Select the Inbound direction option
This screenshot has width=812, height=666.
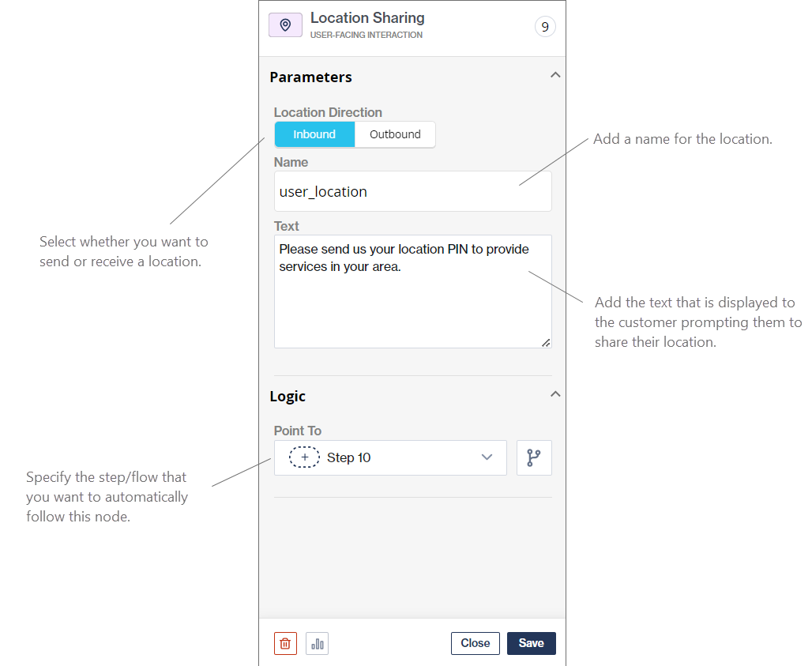point(314,134)
